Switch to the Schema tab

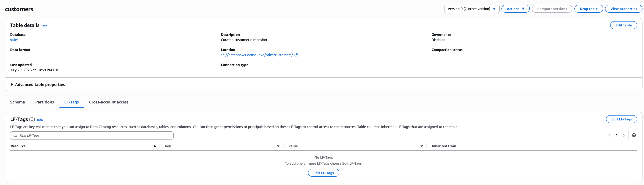click(x=18, y=102)
